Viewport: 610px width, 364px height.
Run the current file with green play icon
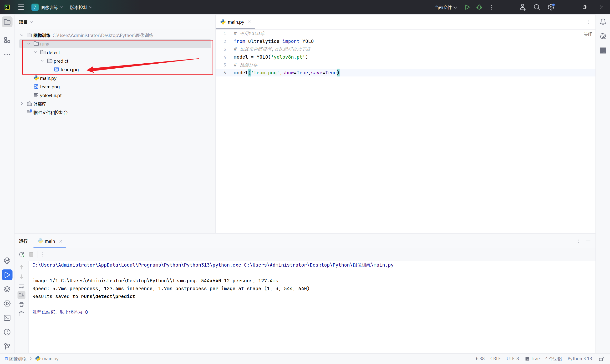pyautogui.click(x=467, y=7)
